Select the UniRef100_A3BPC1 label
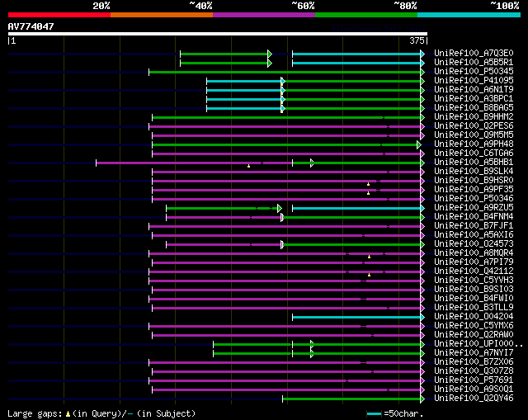 point(474,99)
